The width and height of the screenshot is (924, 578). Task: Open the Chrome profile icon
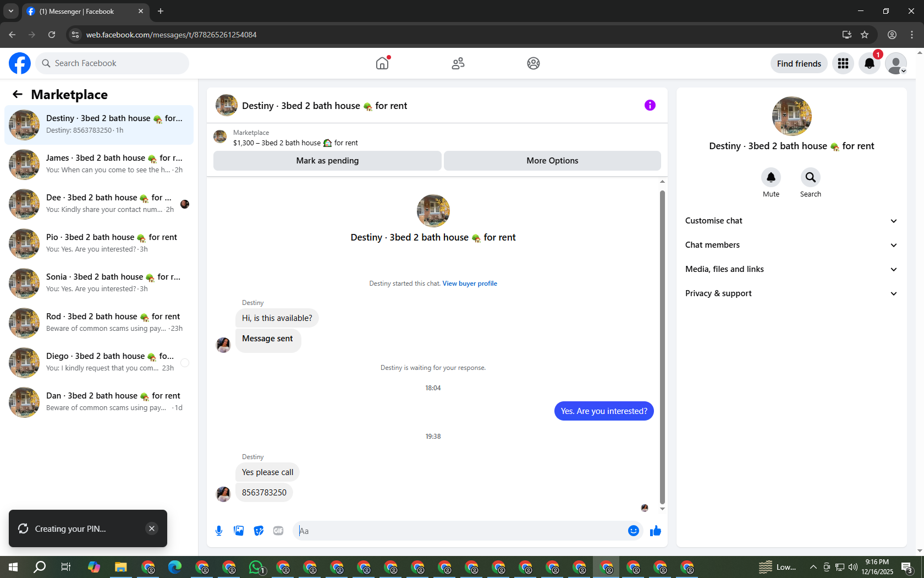(892, 35)
